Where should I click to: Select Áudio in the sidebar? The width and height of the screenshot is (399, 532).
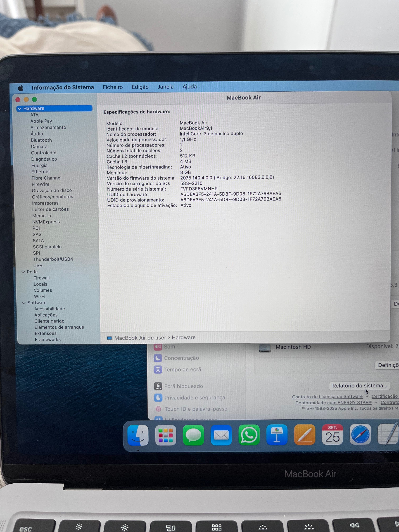(x=37, y=134)
